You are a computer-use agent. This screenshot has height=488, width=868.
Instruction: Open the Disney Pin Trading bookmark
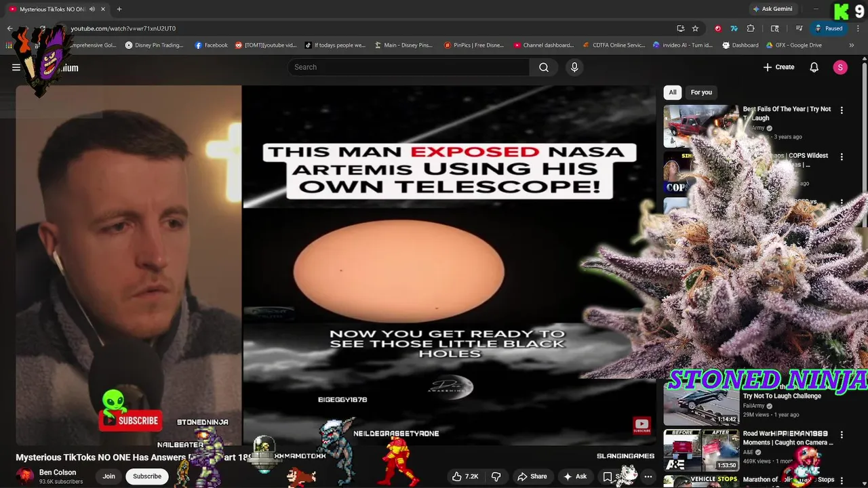click(x=154, y=45)
